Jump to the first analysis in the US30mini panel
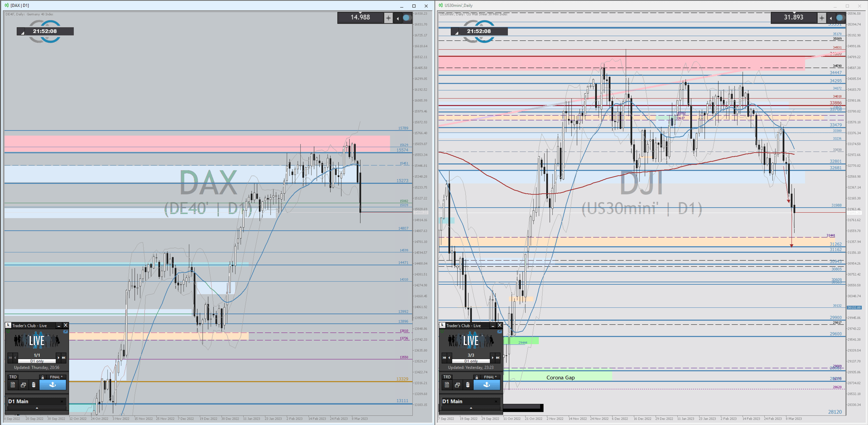Screen dimensions: 868x425 pos(444,357)
